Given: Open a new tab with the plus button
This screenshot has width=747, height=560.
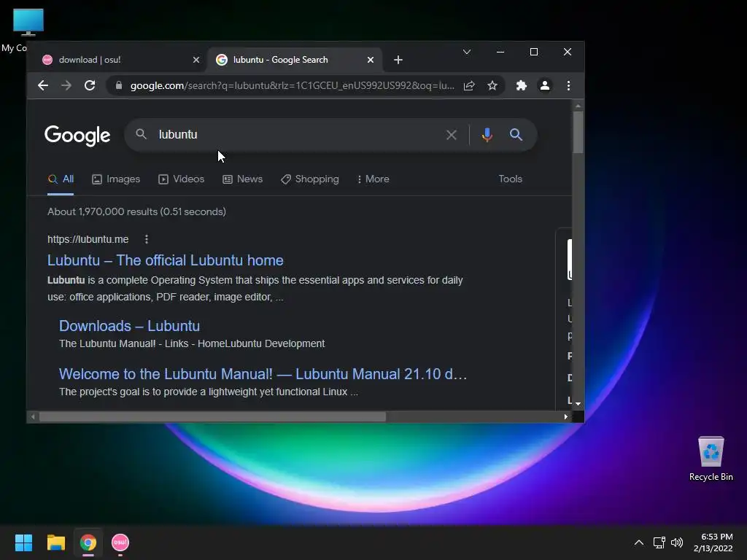Looking at the screenshot, I should 398,60.
